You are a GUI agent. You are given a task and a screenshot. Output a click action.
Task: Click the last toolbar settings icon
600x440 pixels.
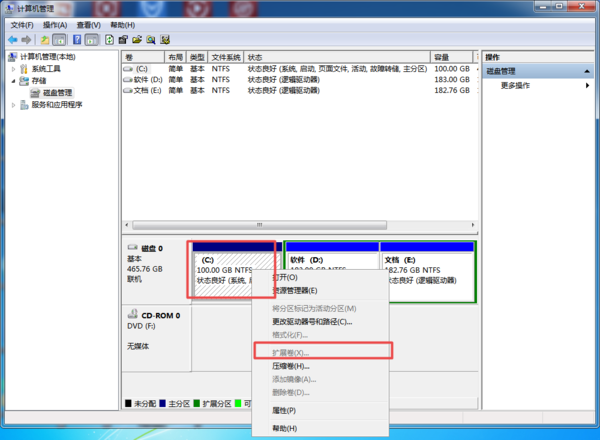coord(165,39)
